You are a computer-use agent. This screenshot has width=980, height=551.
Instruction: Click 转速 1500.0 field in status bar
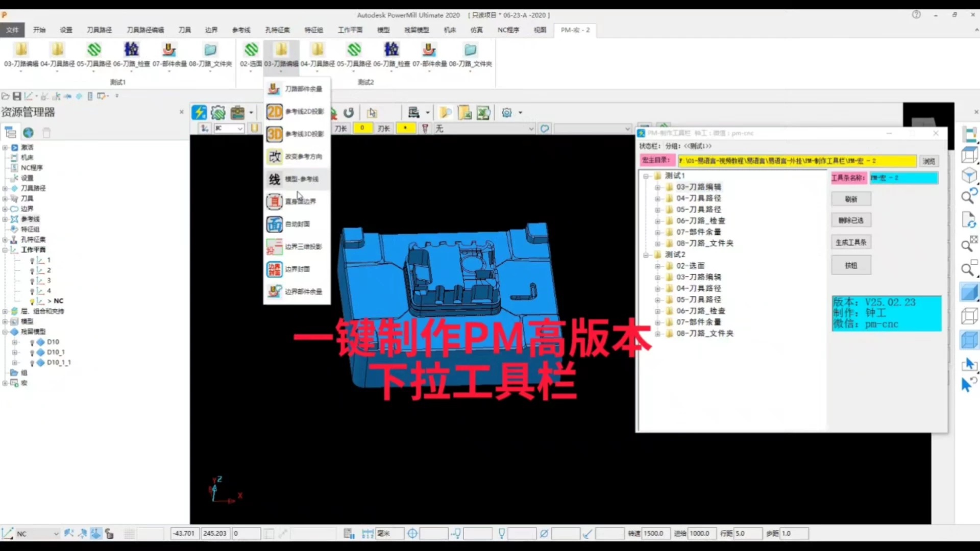[656, 534]
